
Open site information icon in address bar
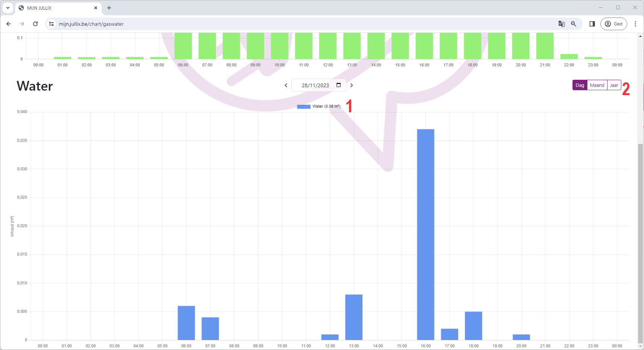51,24
